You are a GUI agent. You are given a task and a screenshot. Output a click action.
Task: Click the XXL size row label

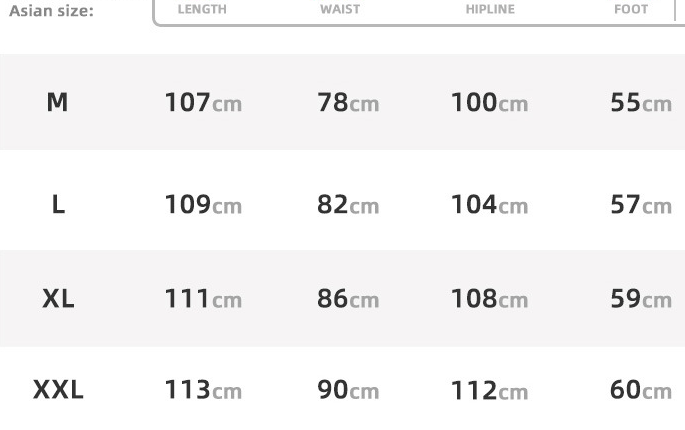[58, 389]
